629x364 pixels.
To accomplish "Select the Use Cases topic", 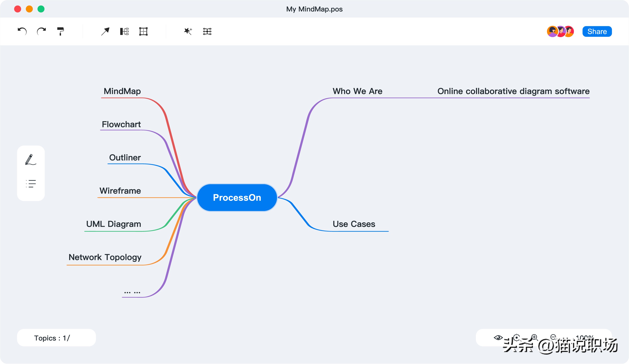I will [x=354, y=224].
